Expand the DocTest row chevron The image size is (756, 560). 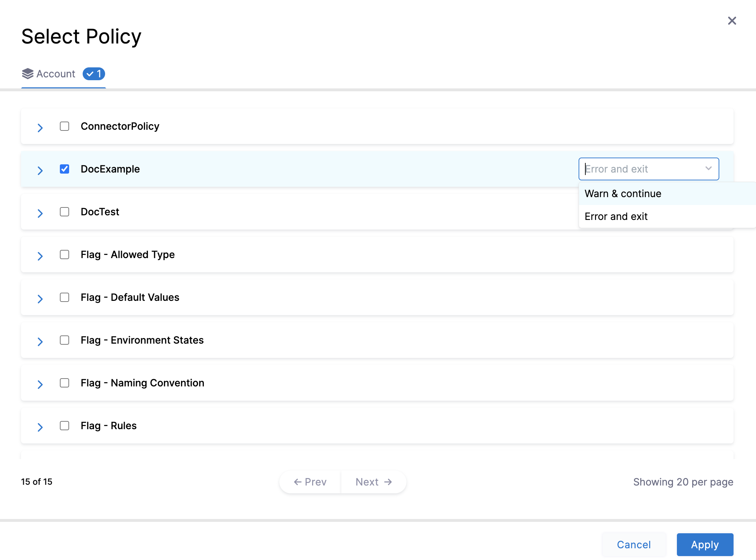40,213
